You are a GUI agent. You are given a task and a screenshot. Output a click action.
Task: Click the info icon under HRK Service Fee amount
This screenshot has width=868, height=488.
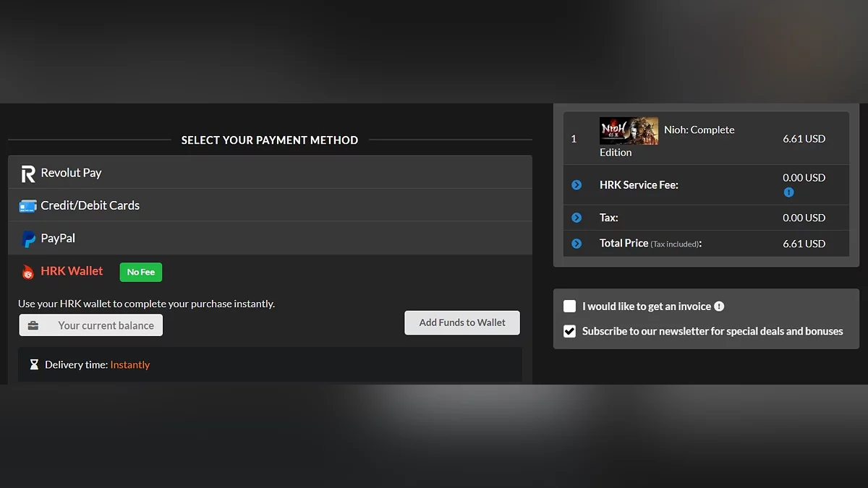[x=788, y=192]
